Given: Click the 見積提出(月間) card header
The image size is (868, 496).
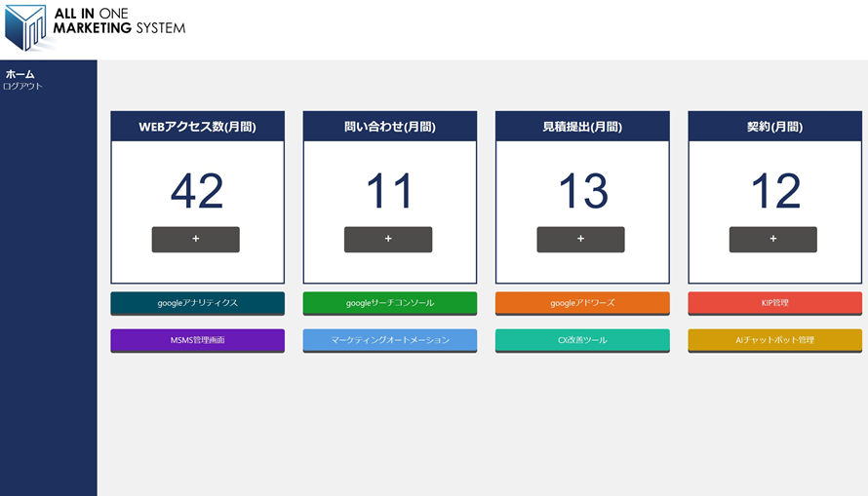Looking at the screenshot, I should [x=582, y=127].
